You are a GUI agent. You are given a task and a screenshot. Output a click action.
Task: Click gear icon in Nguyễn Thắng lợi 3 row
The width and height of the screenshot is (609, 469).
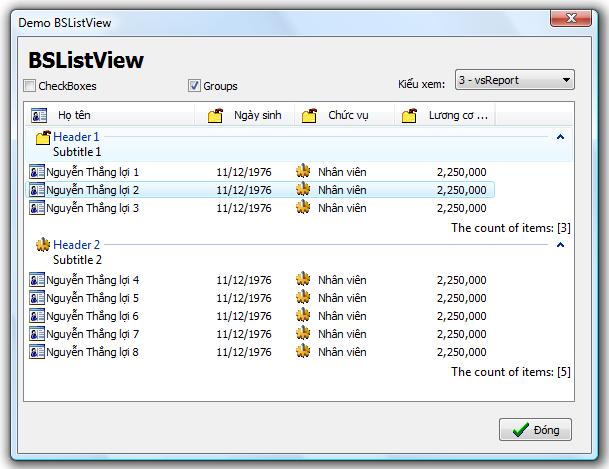pos(303,207)
